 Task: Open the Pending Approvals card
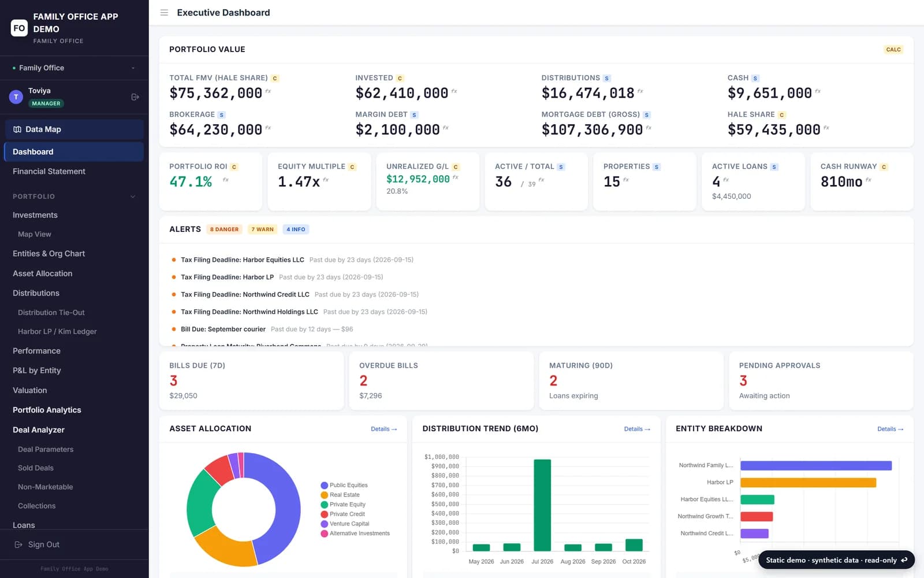tap(821, 381)
